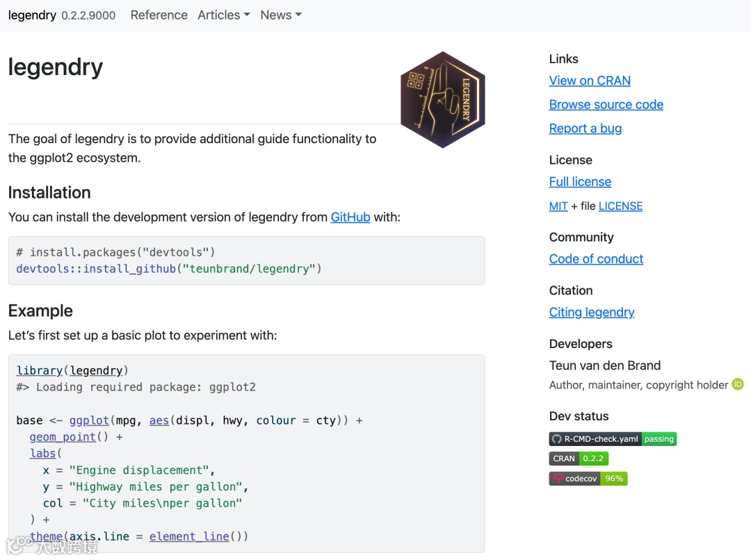Follow the Report a bug link
Viewport: 751px width, 560px height.
pos(585,129)
